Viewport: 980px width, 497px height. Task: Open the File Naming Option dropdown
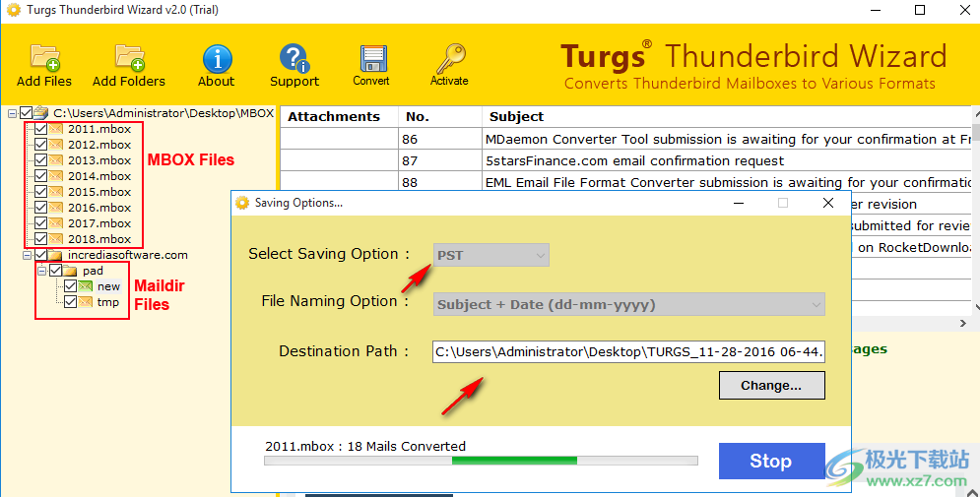coord(628,305)
